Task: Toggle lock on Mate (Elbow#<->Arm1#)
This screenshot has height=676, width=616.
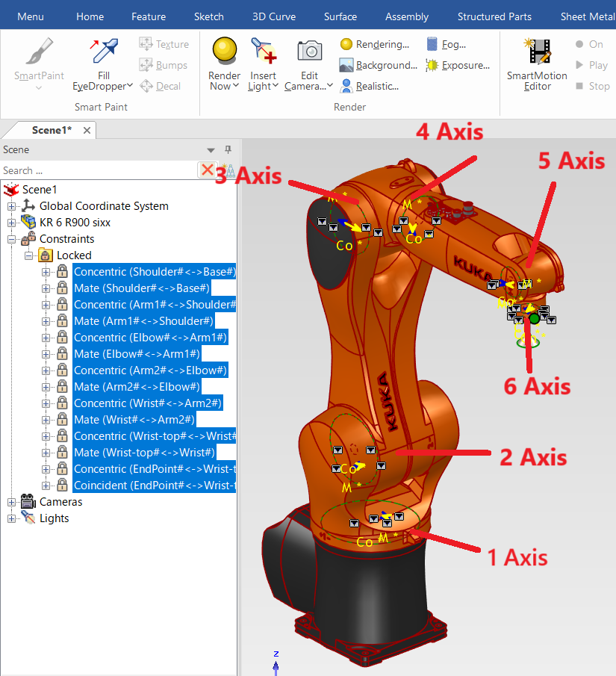Action: coord(63,354)
